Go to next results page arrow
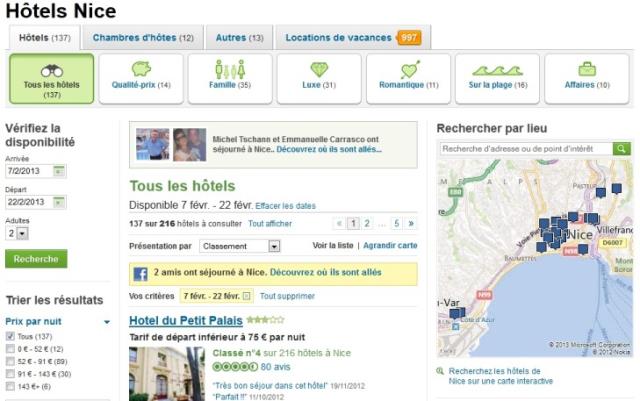The width and height of the screenshot is (640, 401). (411, 223)
